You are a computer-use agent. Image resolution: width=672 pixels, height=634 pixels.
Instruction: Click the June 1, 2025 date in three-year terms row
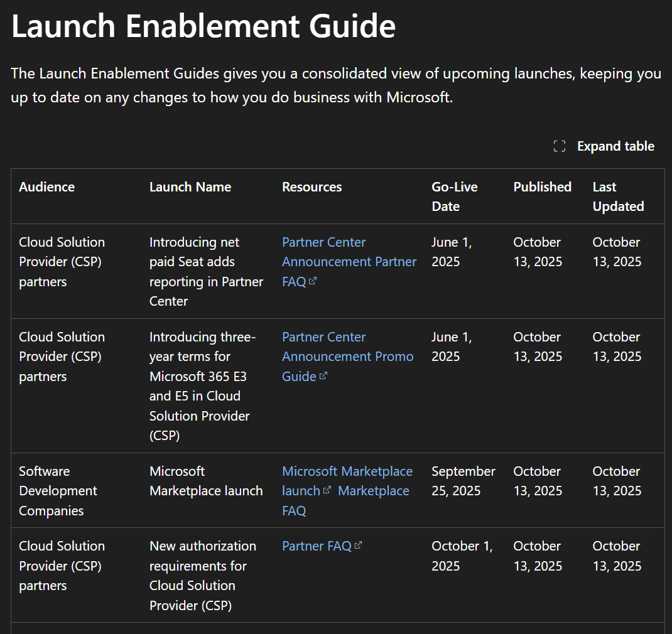point(452,347)
